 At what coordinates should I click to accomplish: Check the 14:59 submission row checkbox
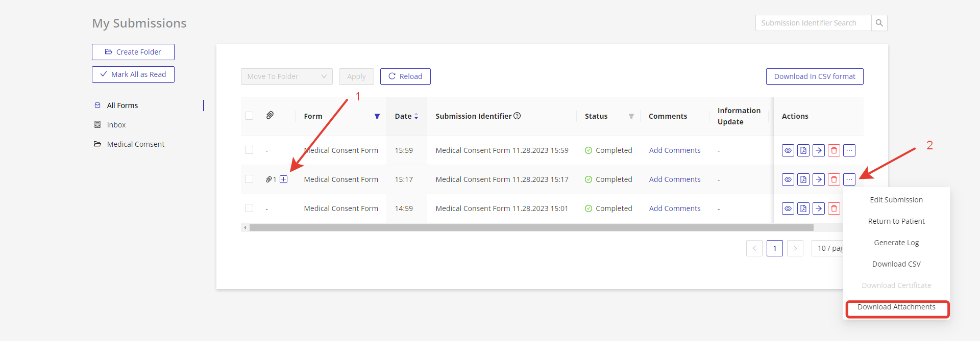[249, 208]
